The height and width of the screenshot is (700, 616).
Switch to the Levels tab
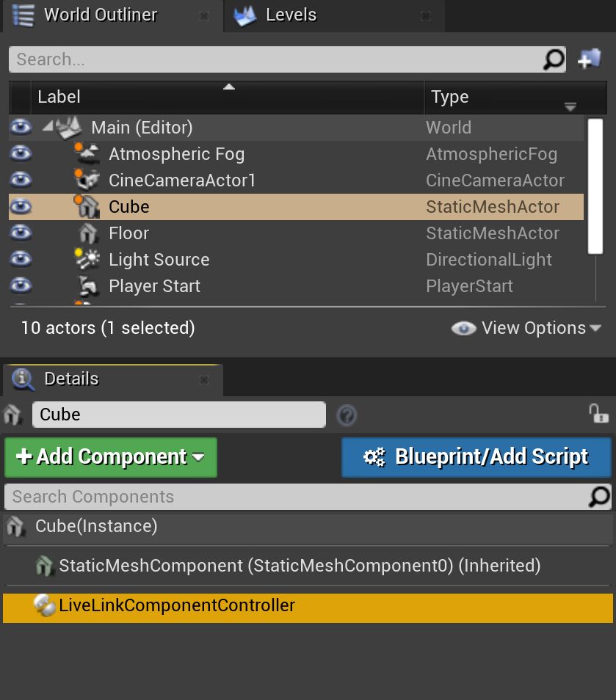291,15
